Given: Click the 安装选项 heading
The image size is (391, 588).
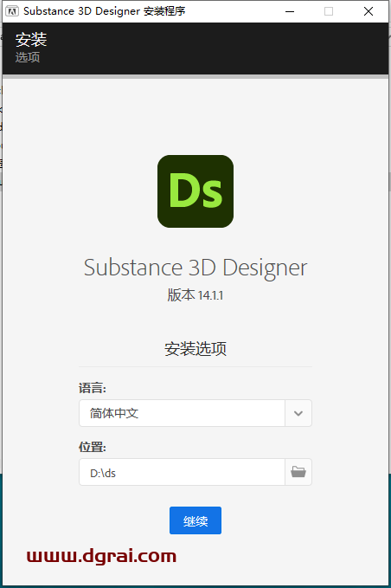Looking at the screenshot, I should click(x=195, y=349).
